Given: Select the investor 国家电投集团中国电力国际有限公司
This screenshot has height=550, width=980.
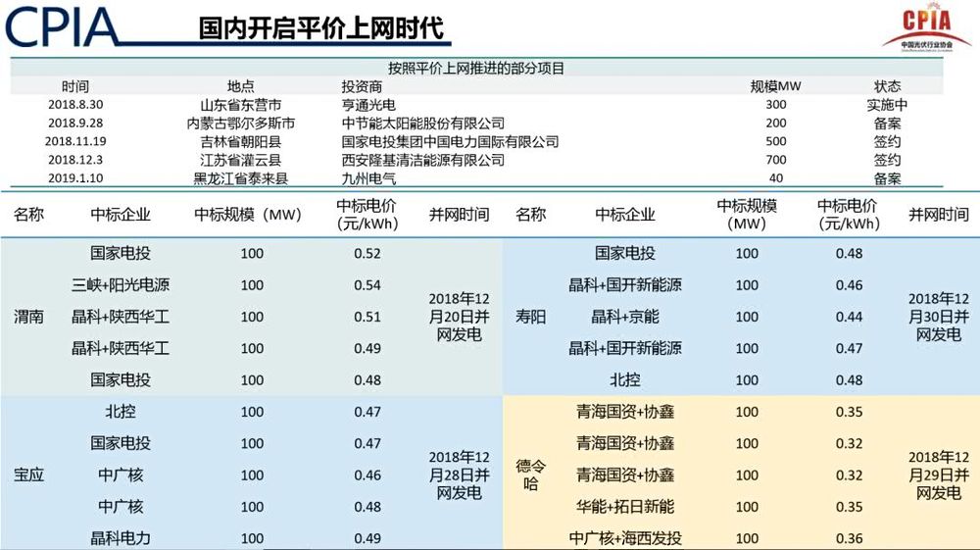Looking at the screenshot, I should pos(450,142).
